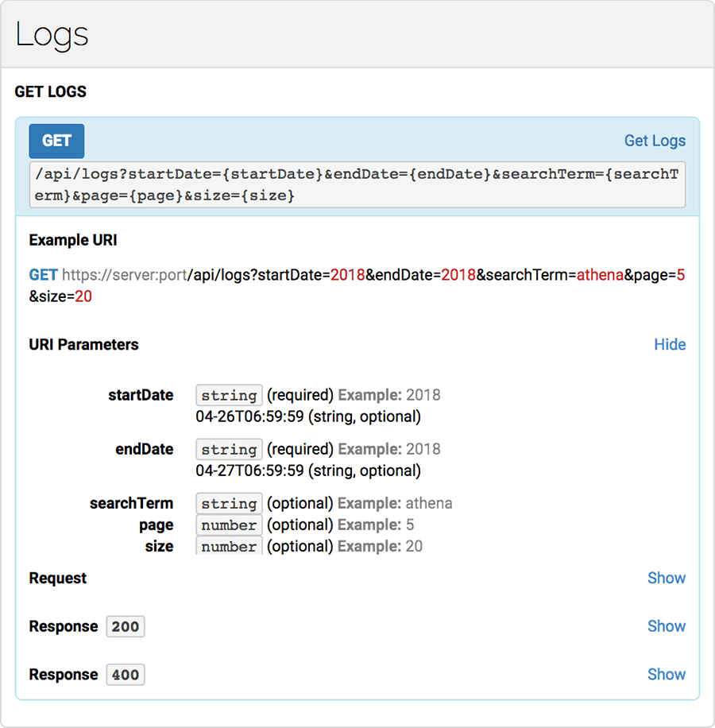715x728 pixels.
Task: Click the /api/logs URI template box
Action: point(357,184)
